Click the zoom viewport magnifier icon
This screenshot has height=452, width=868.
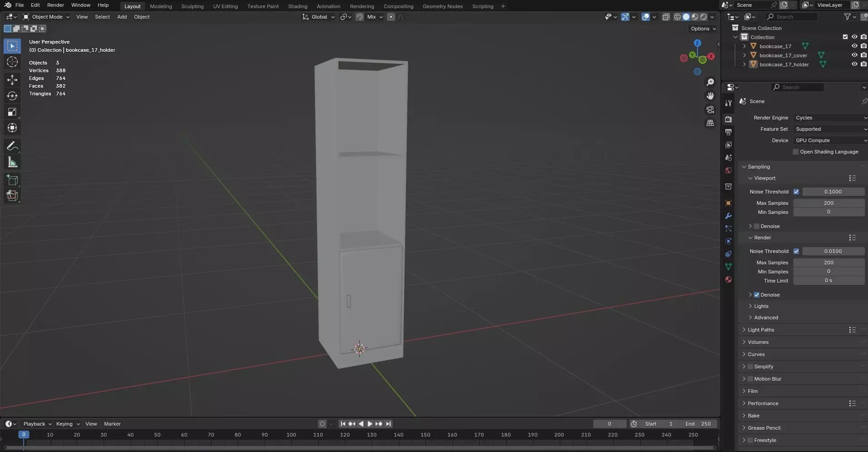[710, 82]
